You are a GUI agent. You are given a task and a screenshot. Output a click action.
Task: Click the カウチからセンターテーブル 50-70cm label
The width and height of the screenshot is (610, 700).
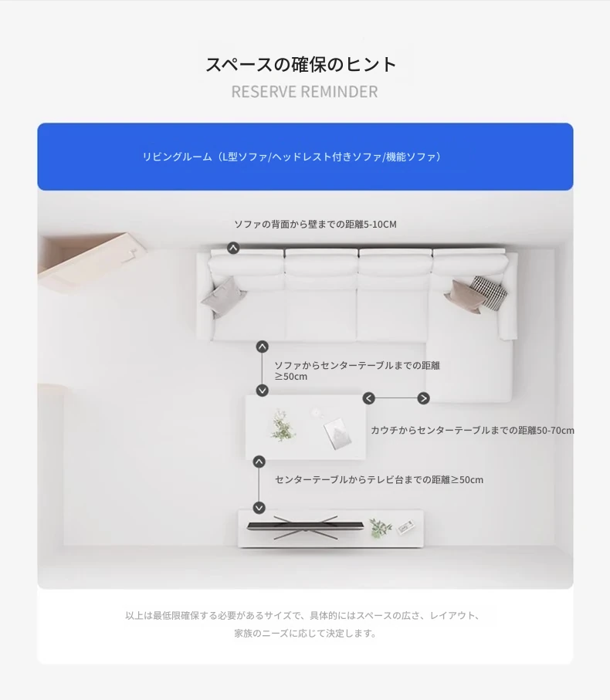pos(473,431)
